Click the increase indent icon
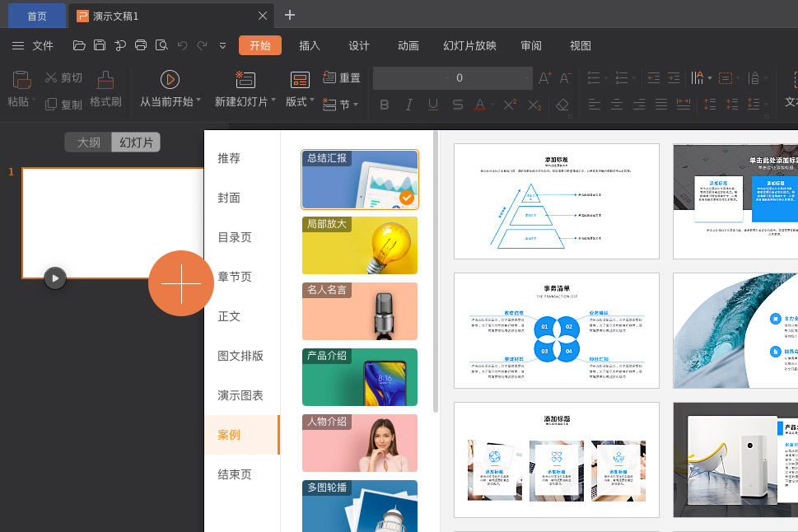This screenshot has width=798, height=532. 674,77
